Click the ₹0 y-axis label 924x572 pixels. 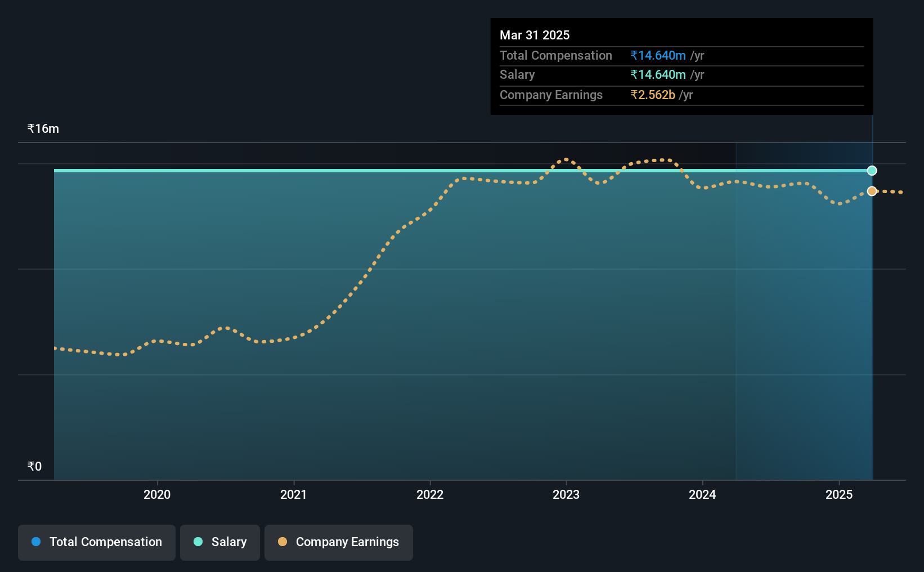[x=34, y=466]
